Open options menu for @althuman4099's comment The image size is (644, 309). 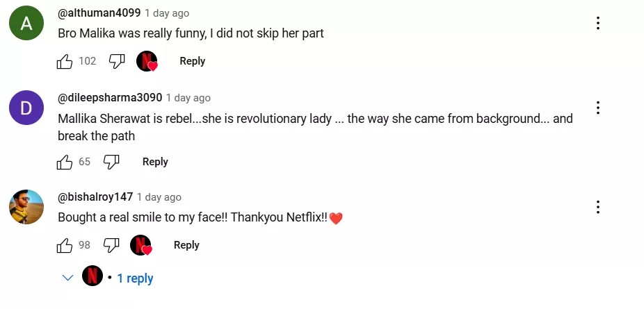tap(597, 23)
